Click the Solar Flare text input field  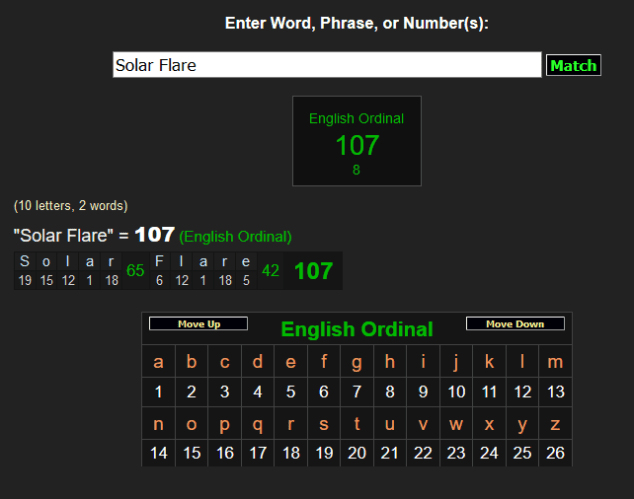[327, 66]
